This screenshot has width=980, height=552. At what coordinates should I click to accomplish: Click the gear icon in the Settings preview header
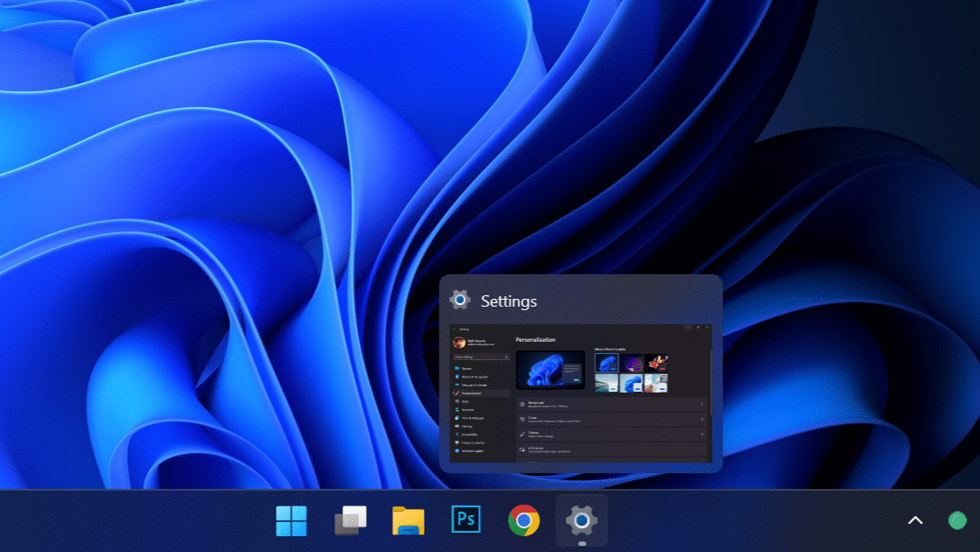(460, 301)
